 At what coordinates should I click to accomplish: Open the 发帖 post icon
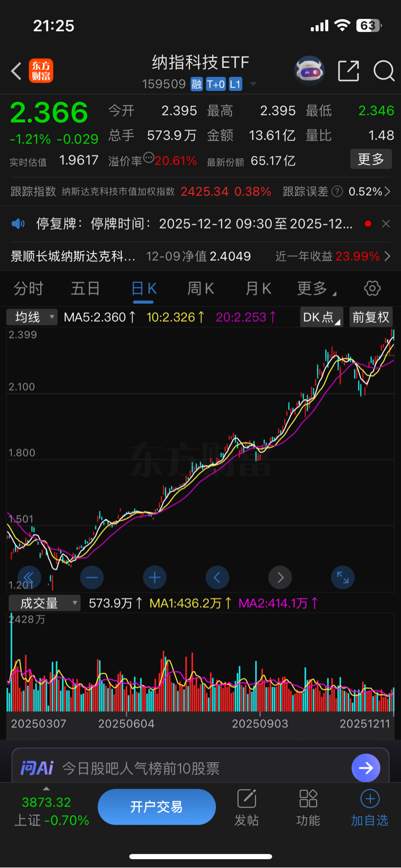point(246,808)
